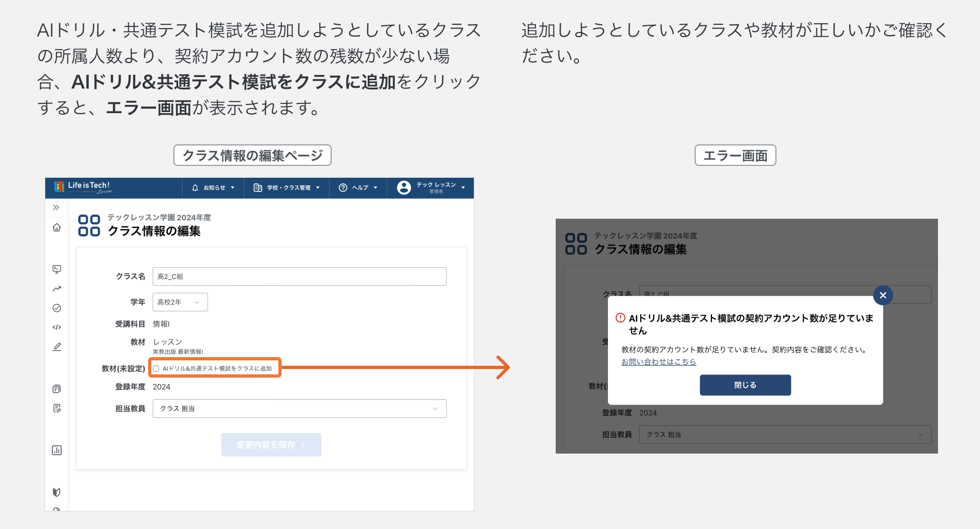Click the red warning icon in error dialog

click(x=620, y=318)
